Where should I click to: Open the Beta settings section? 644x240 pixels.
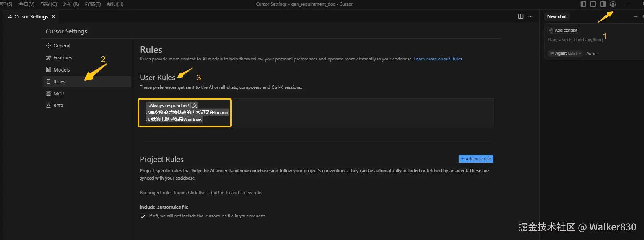click(87, 105)
